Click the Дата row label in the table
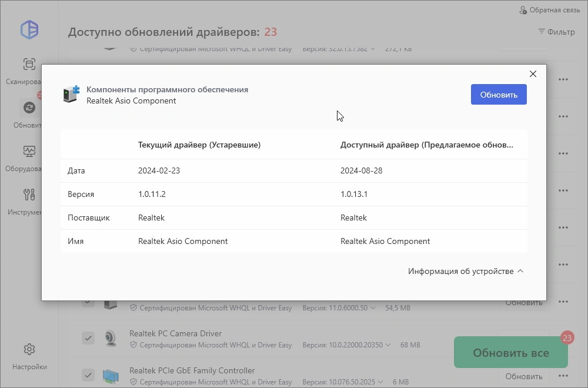This screenshot has width=588, height=388. pyautogui.click(x=76, y=170)
